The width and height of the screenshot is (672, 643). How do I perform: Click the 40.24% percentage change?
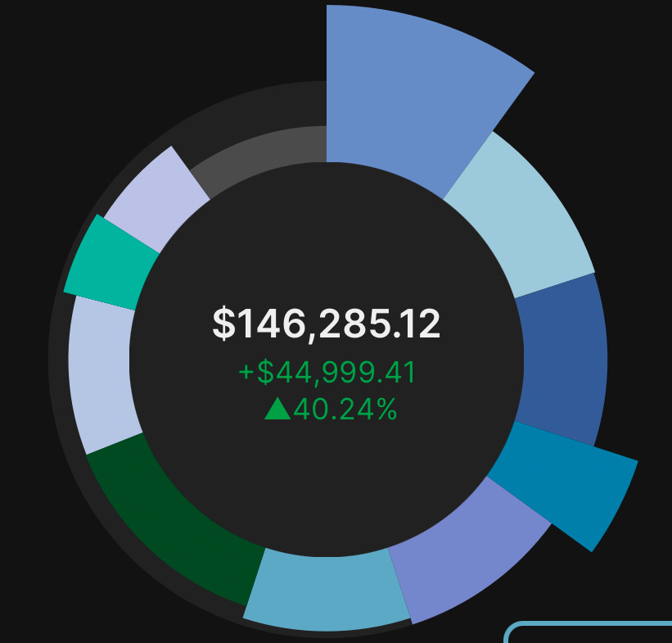pyautogui.click(x=345, y=410)
